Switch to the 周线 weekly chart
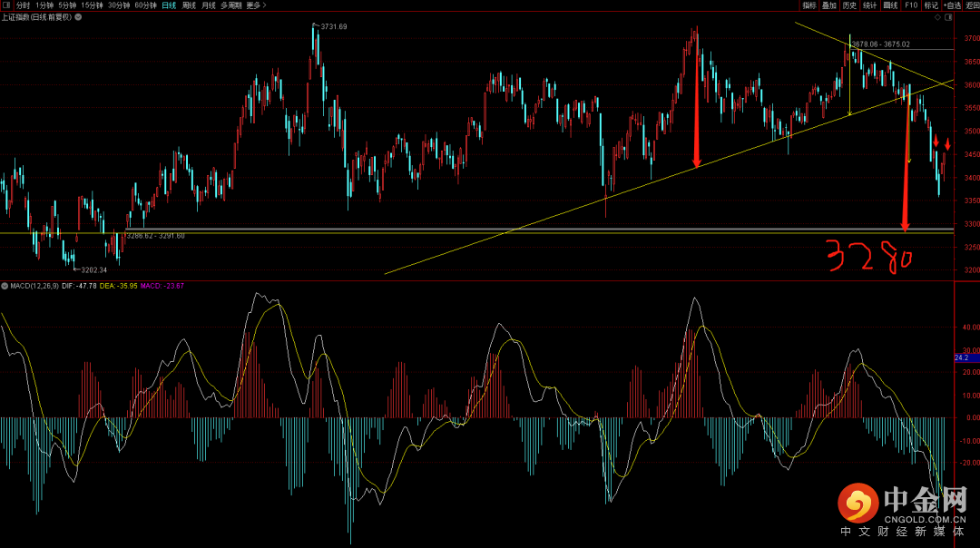This screenshot has width=980, height=548. pyautogui.click(x=189, y=5)
